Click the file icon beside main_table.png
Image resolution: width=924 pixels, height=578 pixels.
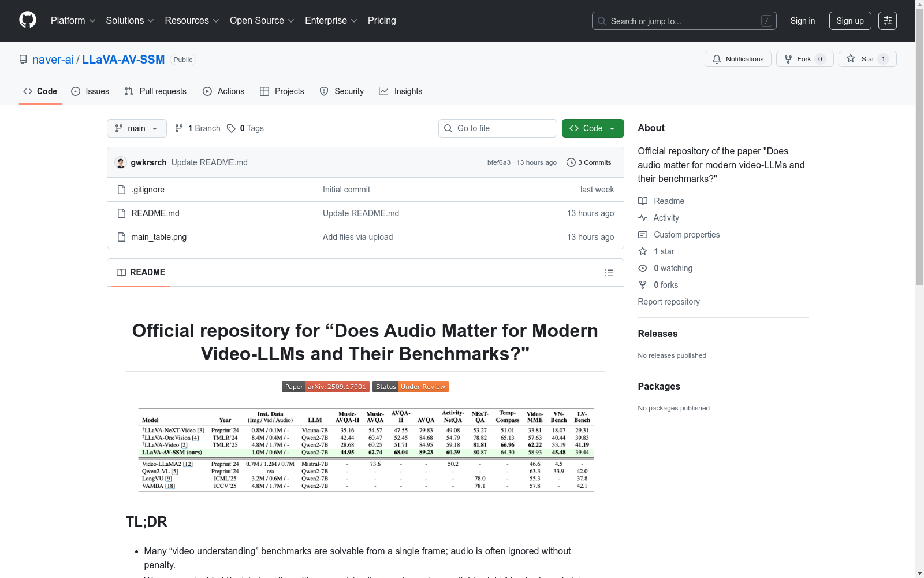(121, 237)
